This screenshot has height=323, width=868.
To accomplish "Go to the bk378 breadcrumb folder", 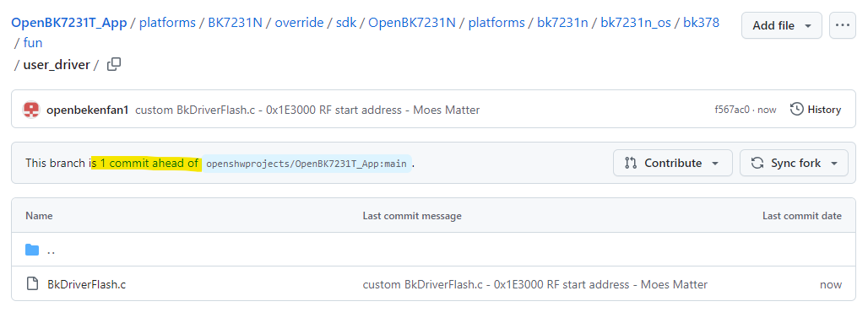I will pyautogui.click(x=701, y=23).
